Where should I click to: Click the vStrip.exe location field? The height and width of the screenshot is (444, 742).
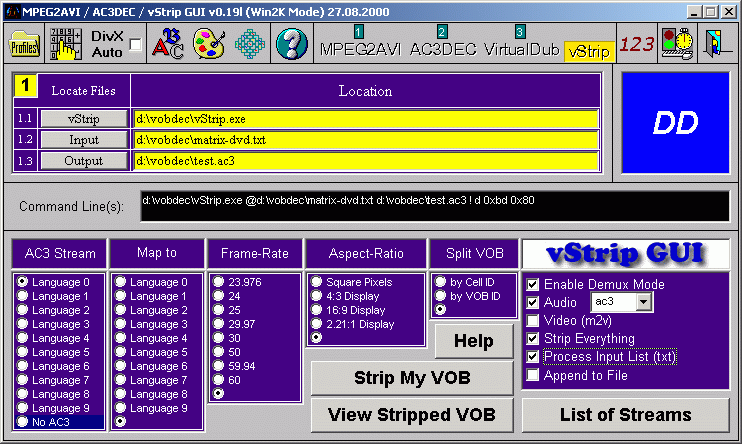366,119
